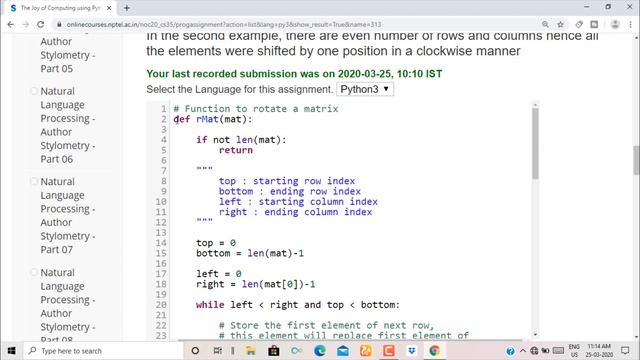Click the '# Function to rotate a matrix' comment
The width and height of the screenshot is (640, 360).
[256, 109]
